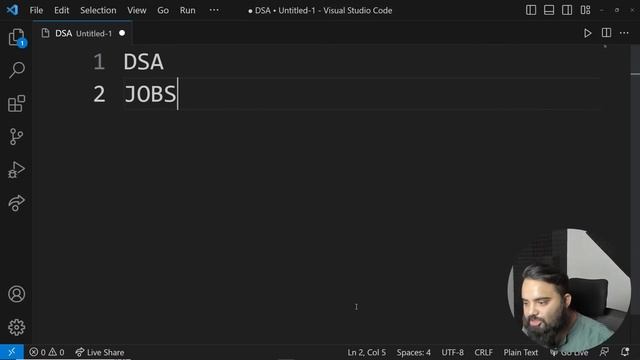This screenshot has height=360, width=640.
Task: Split the editor to the right
Action: [606, 33]
